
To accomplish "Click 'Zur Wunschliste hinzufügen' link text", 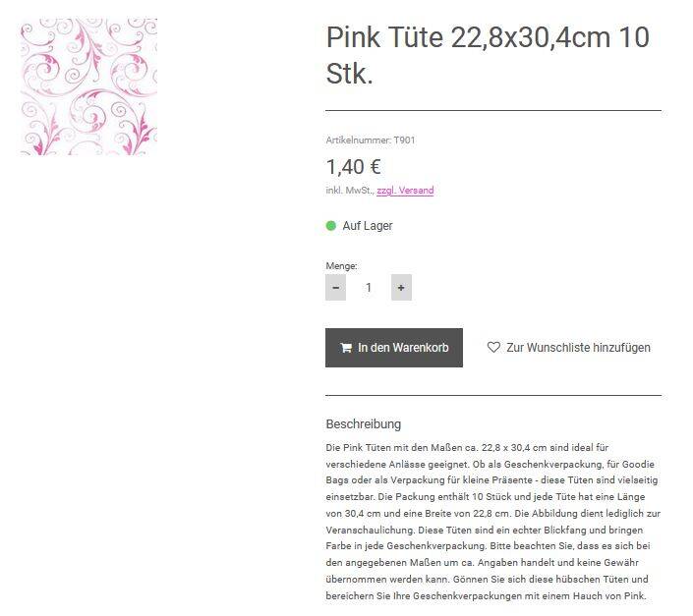I will pos(578,348).
